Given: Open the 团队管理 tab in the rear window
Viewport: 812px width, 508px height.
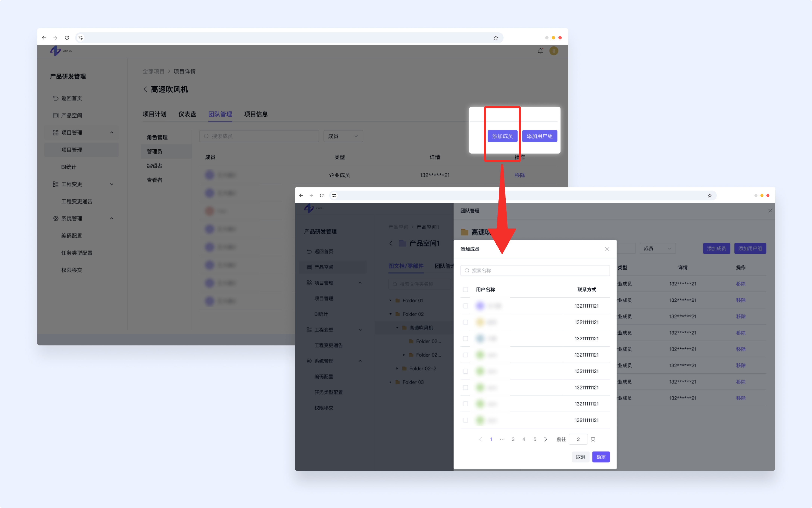Looking at the screenshot, I should (220, 114).
